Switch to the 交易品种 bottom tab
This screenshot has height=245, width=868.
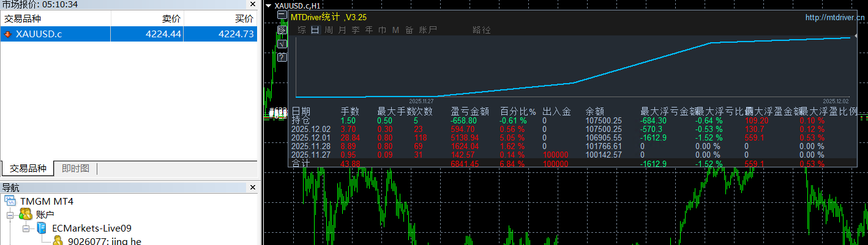coord(28,169)
